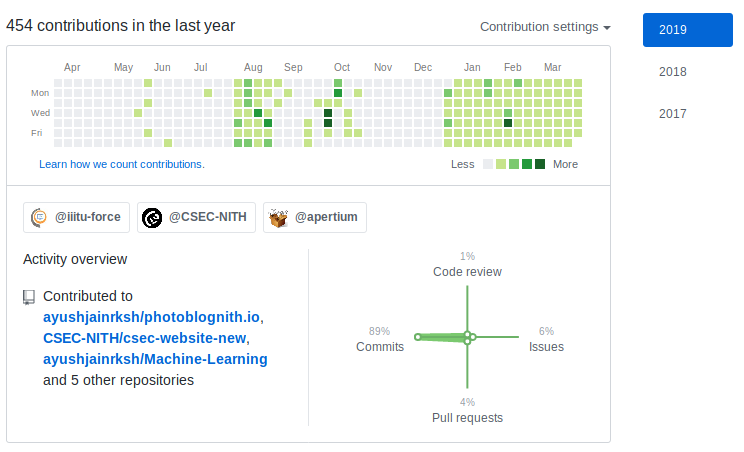The height and width of the screenshot is (452, 744).
Task: Click the Code review label on chart
Action: coord(467,272)
